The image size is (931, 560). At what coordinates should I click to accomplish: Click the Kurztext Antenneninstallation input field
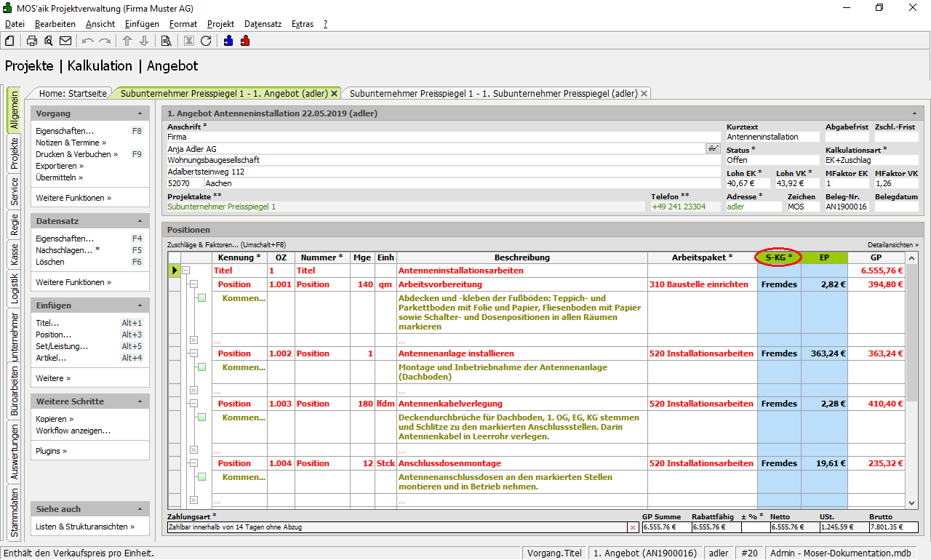772,137
